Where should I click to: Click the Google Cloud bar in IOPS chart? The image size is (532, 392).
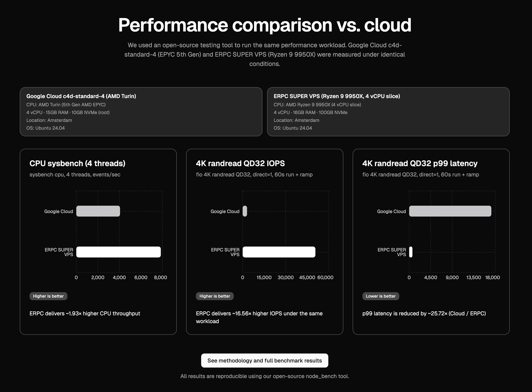(245, 211)
